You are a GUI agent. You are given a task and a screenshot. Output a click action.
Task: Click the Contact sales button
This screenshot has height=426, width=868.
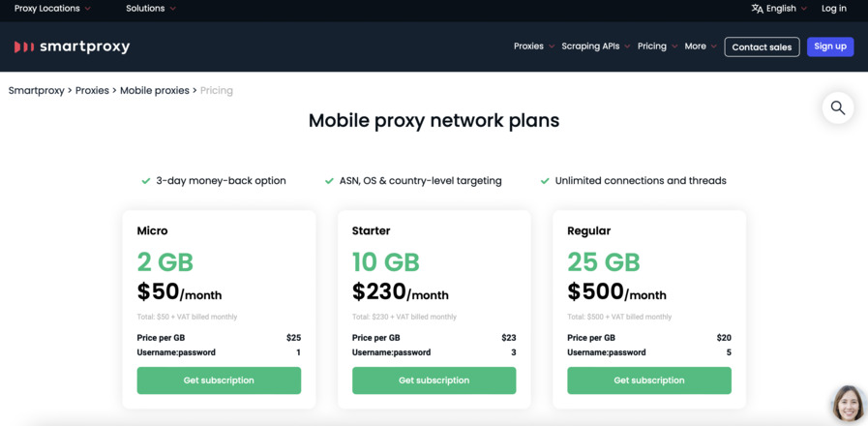click(762, 47)
